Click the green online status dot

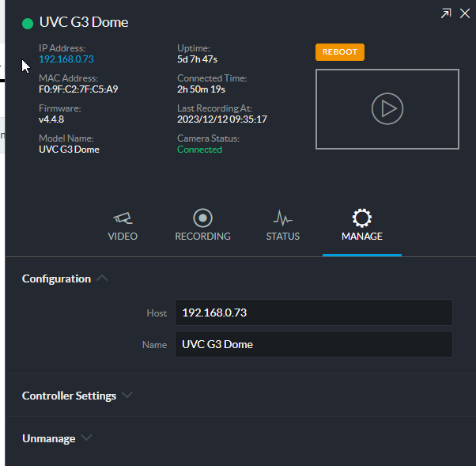point(28,24)
